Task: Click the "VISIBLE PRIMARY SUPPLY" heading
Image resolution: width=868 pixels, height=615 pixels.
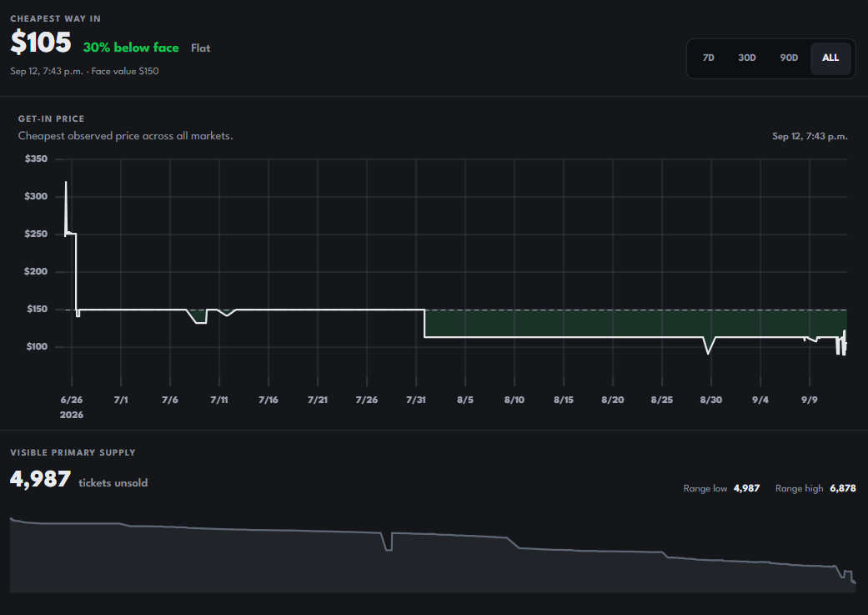Action: pos(73,452)
